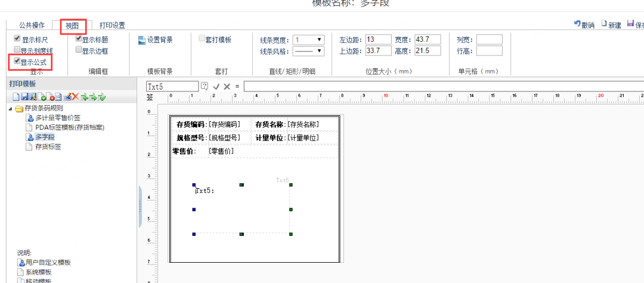Select the [计量单位] field in the template
Image resolution: width=644 pixels, height=283 pixels.
(303, 138)
